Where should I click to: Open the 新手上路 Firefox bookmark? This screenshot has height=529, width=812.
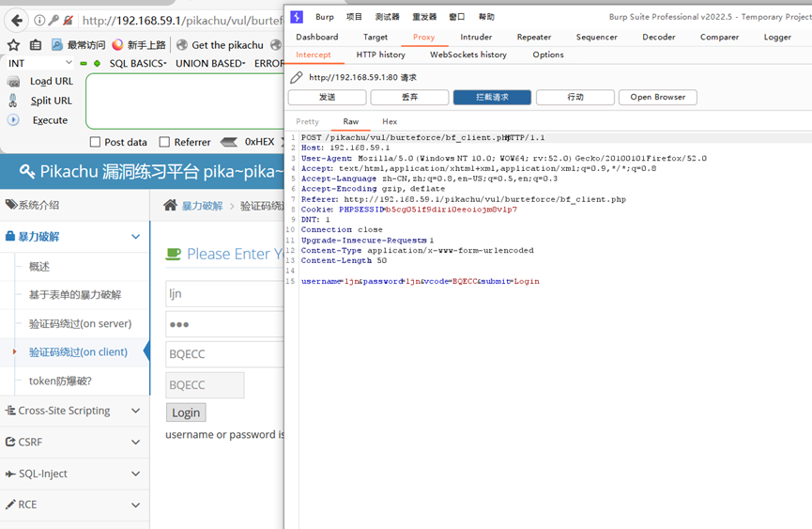tap(139, 45)
